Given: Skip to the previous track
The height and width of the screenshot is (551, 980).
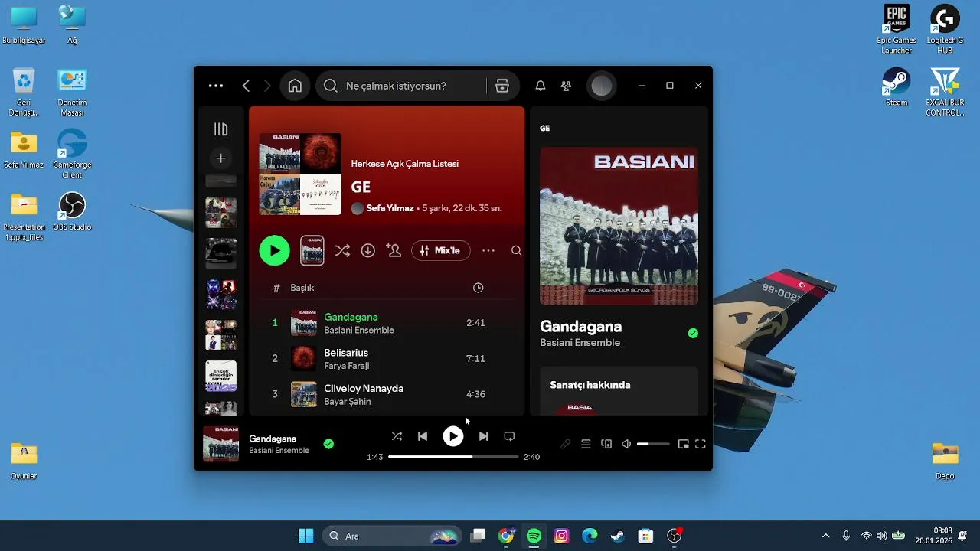Looking at the screenshot, I should [x=423, y=436].
